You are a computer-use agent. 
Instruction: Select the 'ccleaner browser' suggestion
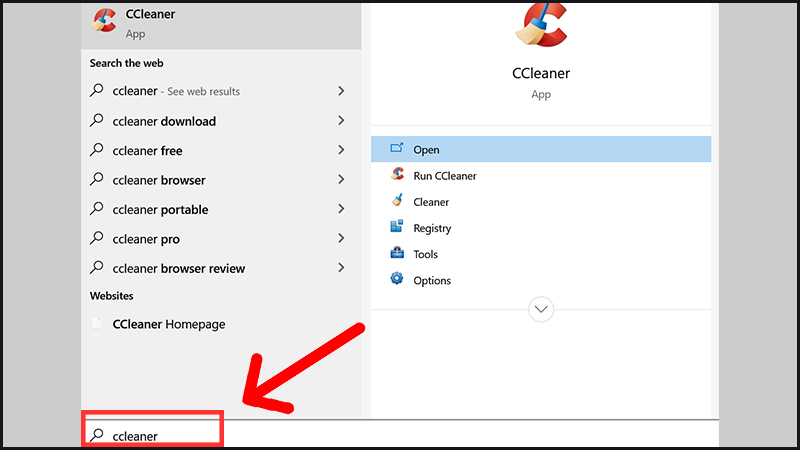pyautogui.click(x=221, y=180)
